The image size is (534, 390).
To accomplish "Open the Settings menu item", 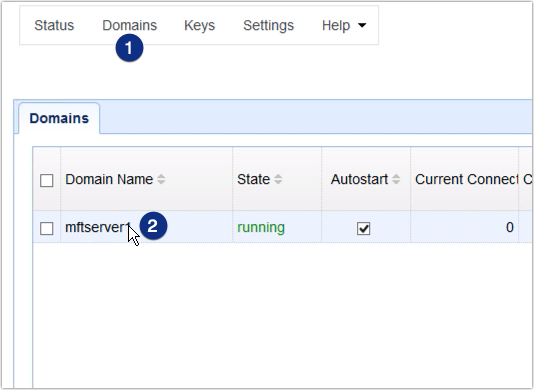I will 268,26.
